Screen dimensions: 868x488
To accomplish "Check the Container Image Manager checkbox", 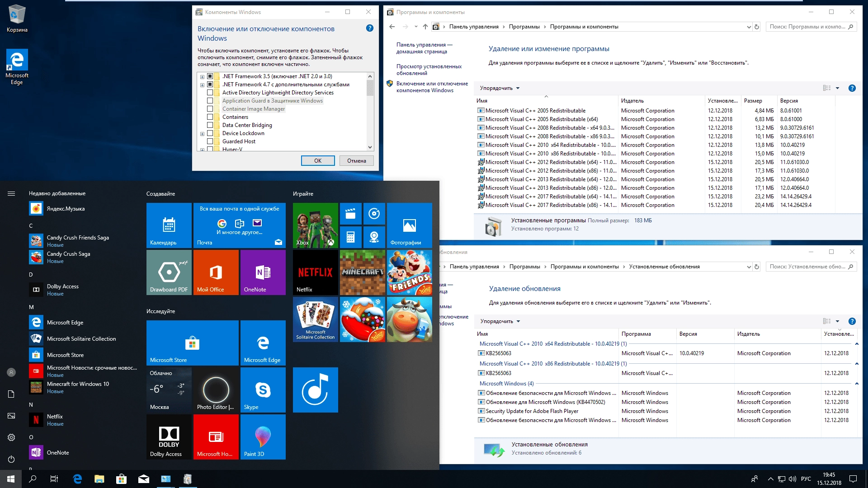I will pyautogui.click(x=210, y=109).
